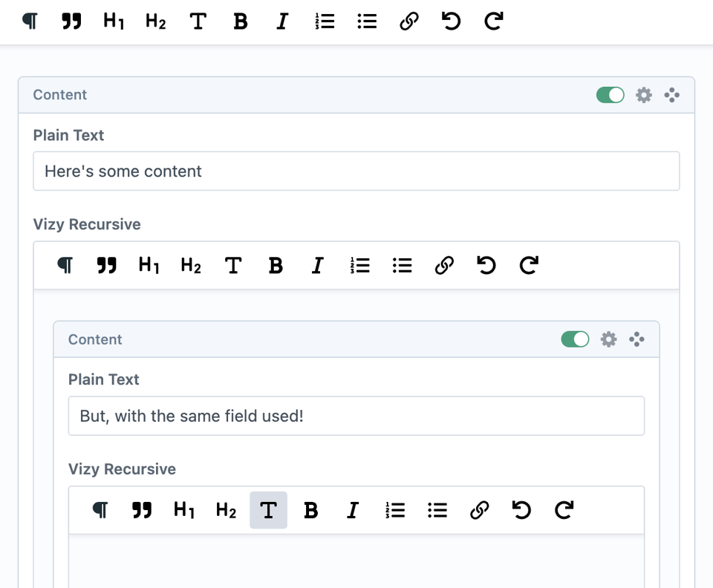Image resolution: width=713 pixels, height=588 pixels.
Task: Click T icon in first Vizy Recursive toolbar
Action: point(232,265)
